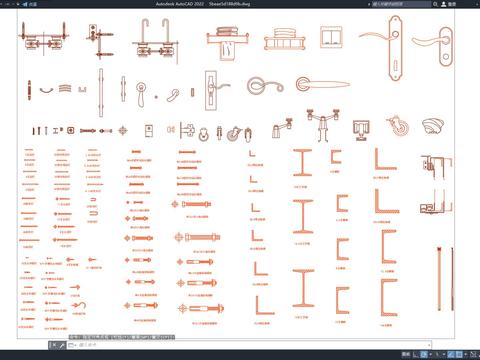Click the rightmost status bar icon
This screenshot has height=360, width=480.
(474, 354)
